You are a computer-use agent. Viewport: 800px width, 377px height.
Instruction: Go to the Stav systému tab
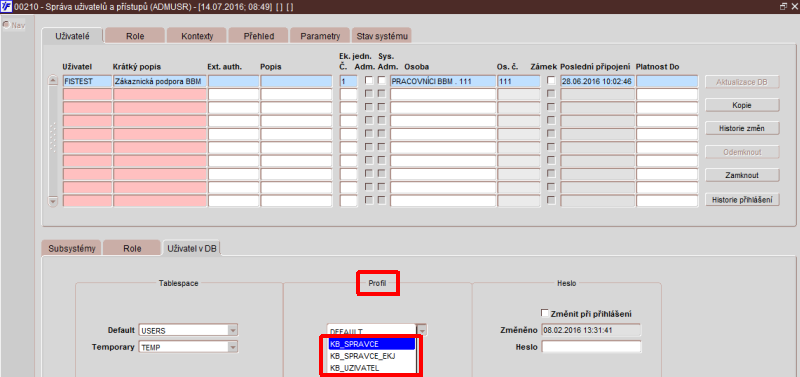382,36
